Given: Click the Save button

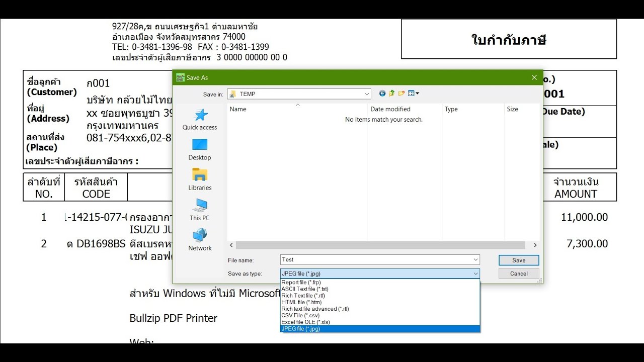Looking at the screenshot, I should point(519,260).
